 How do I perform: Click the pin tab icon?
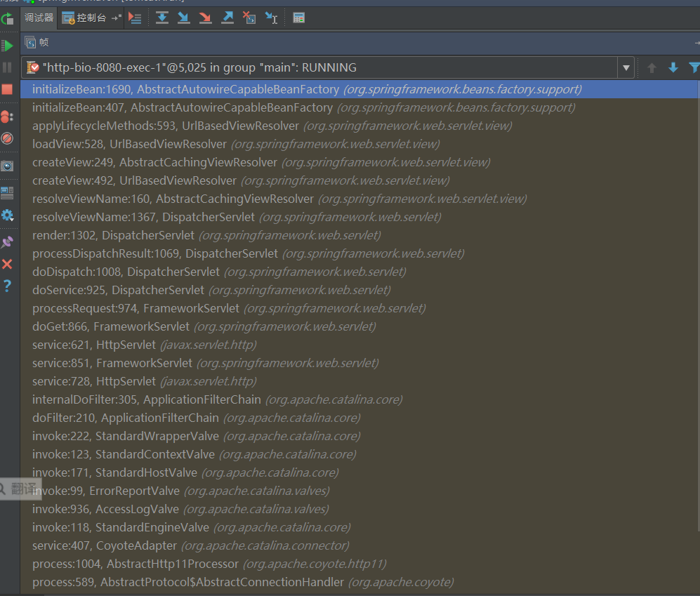tap(7, 242)
